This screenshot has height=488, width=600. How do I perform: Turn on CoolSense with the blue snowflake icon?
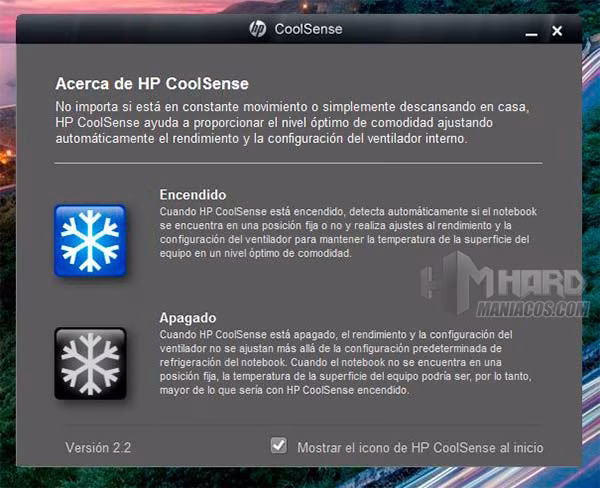(90, 241)
